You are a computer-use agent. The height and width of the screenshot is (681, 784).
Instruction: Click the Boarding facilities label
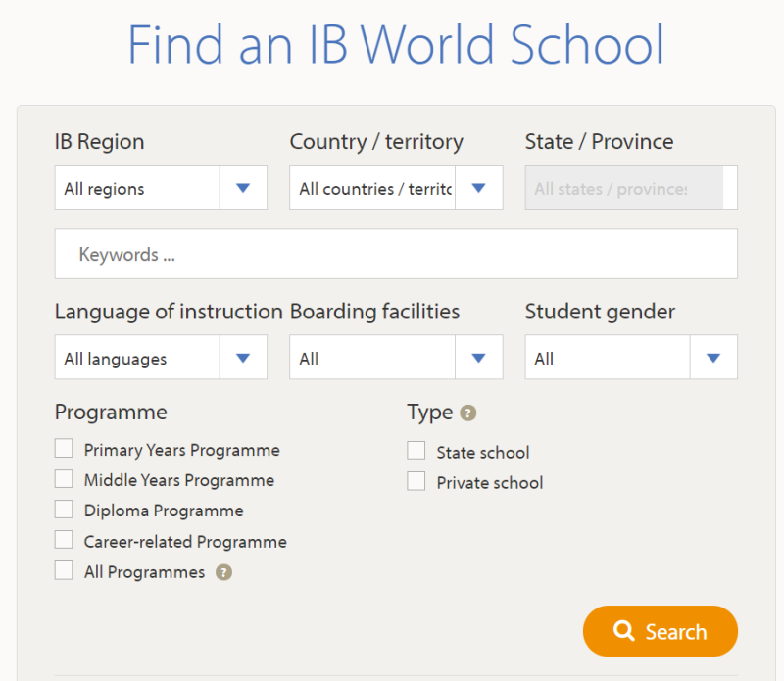[375, 312]
